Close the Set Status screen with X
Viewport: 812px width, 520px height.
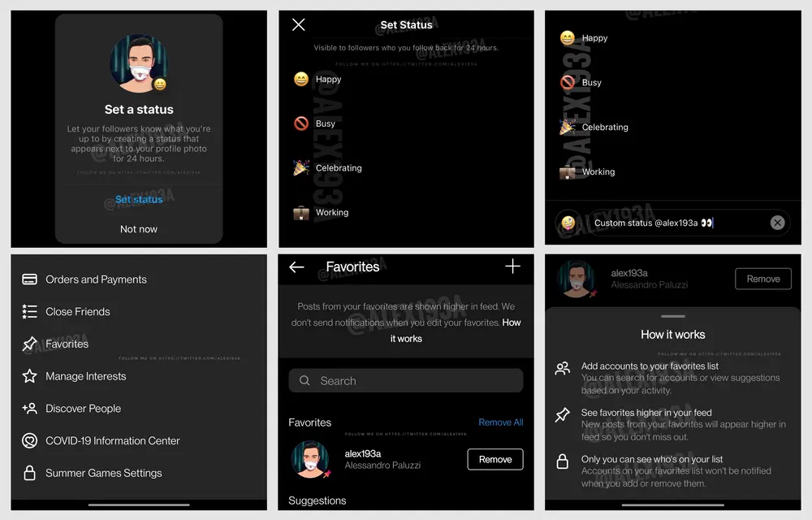point(298,24)
